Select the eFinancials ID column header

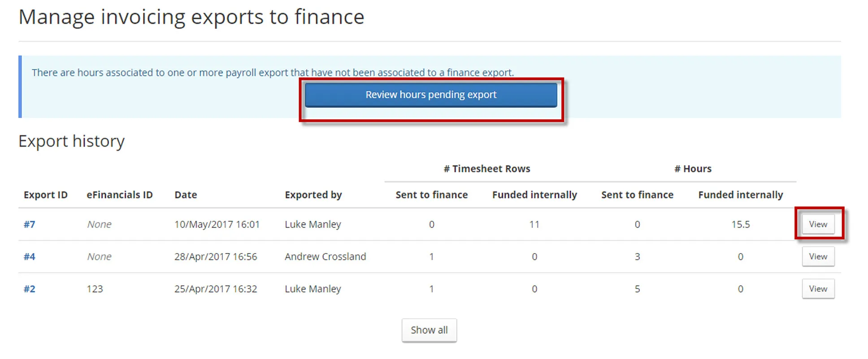point(119,195)
